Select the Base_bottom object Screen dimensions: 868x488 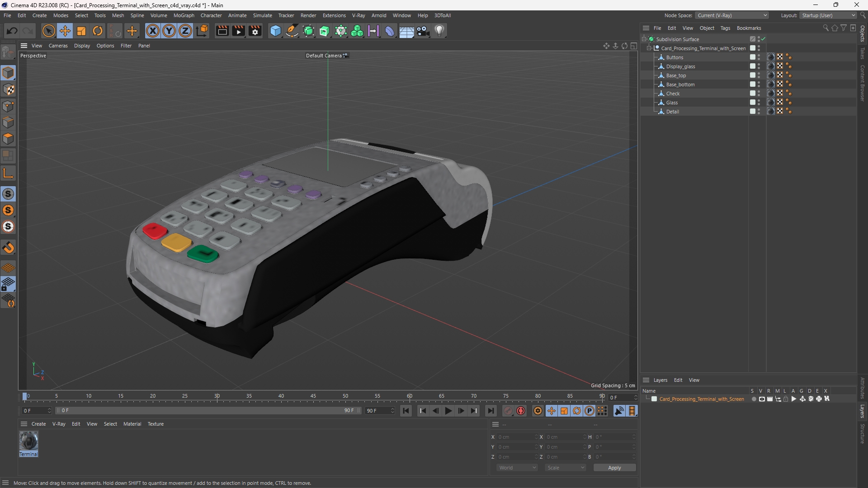click(680, 84)
